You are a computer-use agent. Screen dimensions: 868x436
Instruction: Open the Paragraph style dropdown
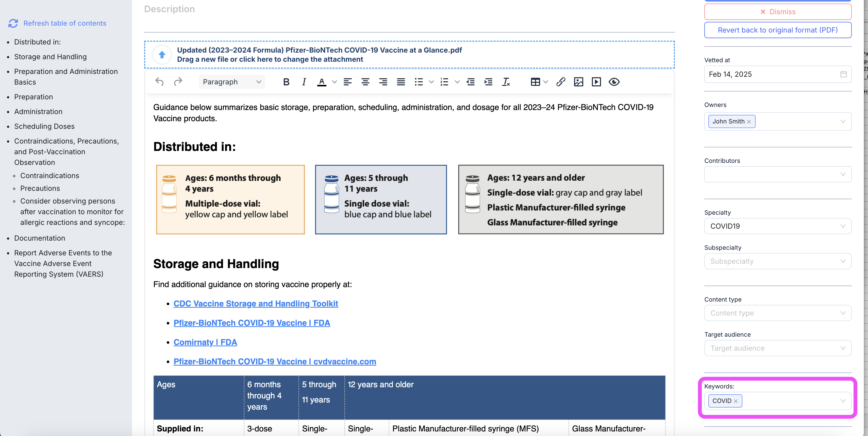point(232,82)
